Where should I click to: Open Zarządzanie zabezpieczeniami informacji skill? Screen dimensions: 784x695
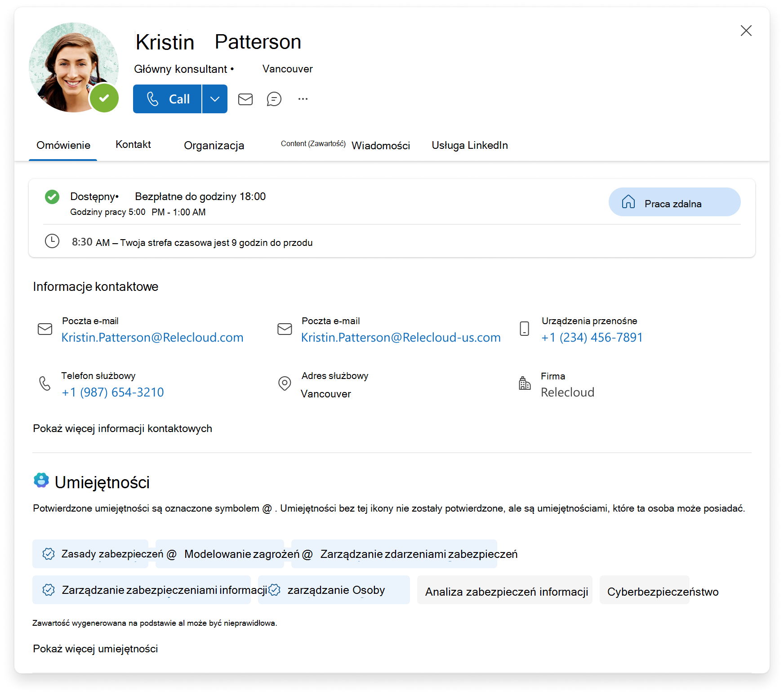[142, 590]
